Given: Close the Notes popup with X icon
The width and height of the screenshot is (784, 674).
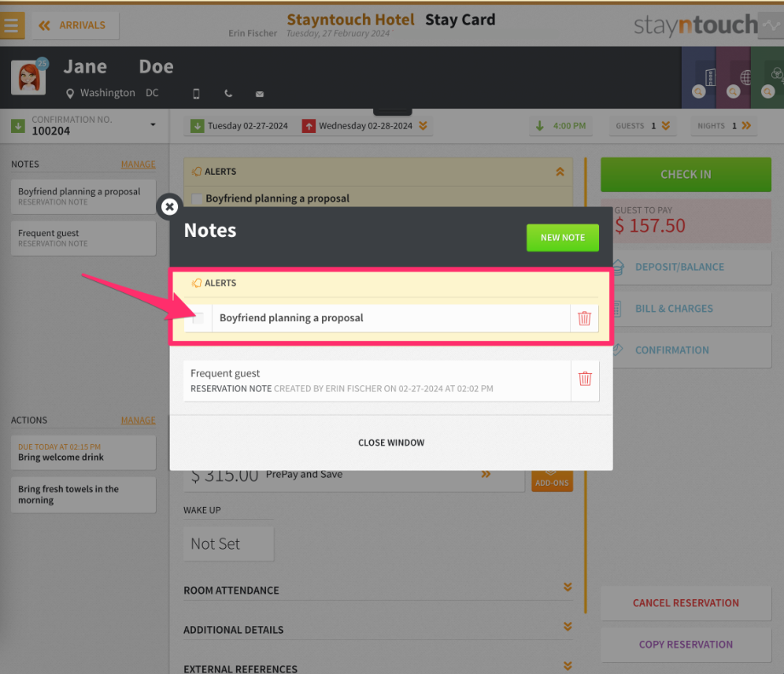Looking at the screenshot, I should (x=170, y=206).
